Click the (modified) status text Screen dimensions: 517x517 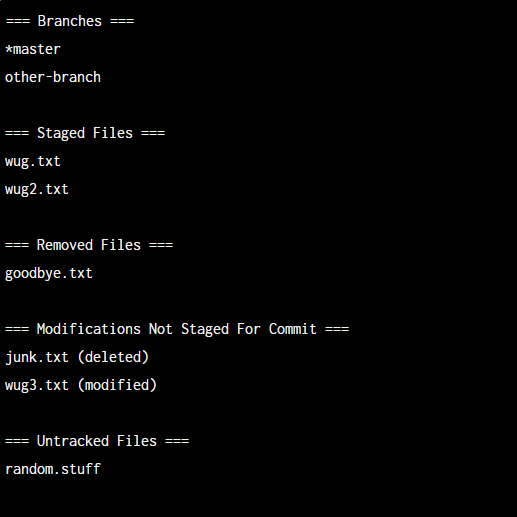[117, 385]
